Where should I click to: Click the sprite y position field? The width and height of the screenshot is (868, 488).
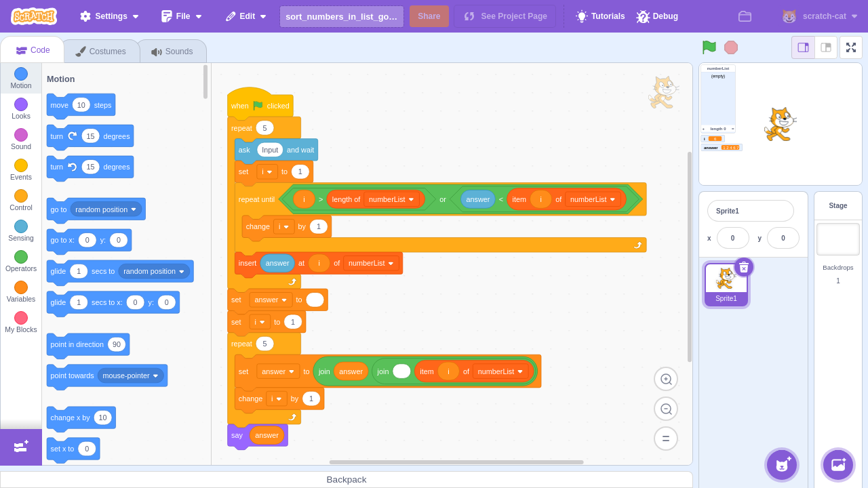point(783,238)
